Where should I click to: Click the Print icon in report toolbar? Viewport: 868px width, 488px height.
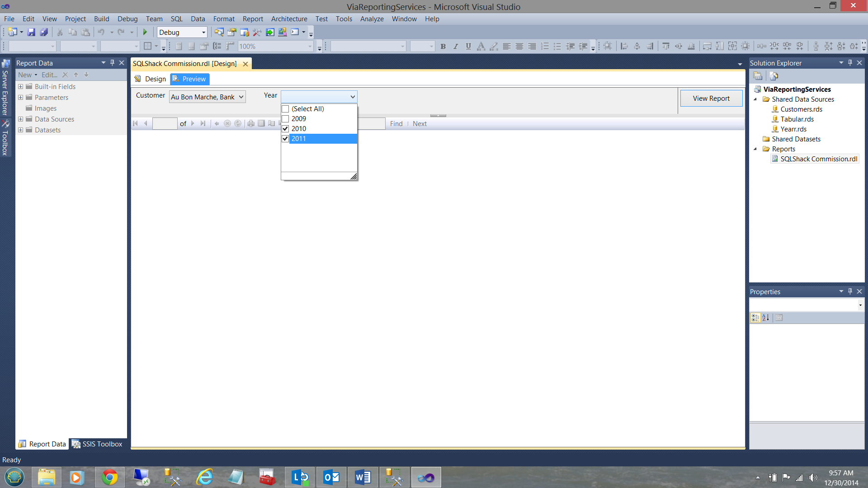[251, 123]
